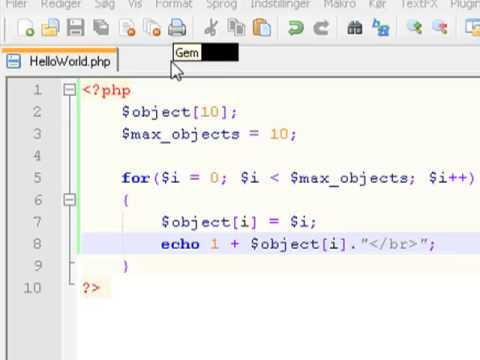Collapse the for-loop fold marker on line 6

point(70,200)
